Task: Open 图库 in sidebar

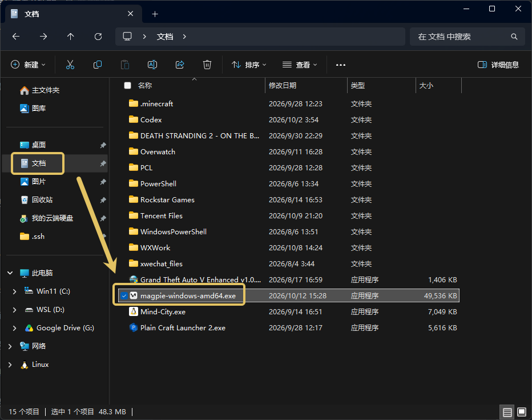Action: click(x=33, y=109)
